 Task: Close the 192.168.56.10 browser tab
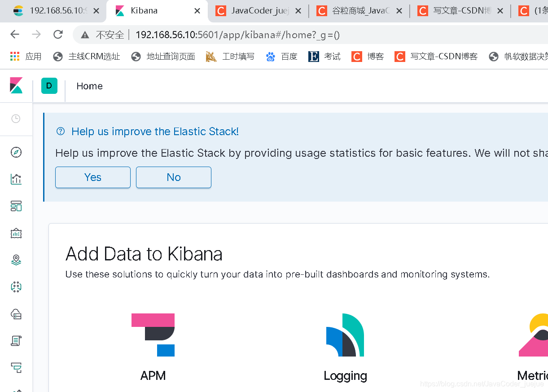pos(96,11)
